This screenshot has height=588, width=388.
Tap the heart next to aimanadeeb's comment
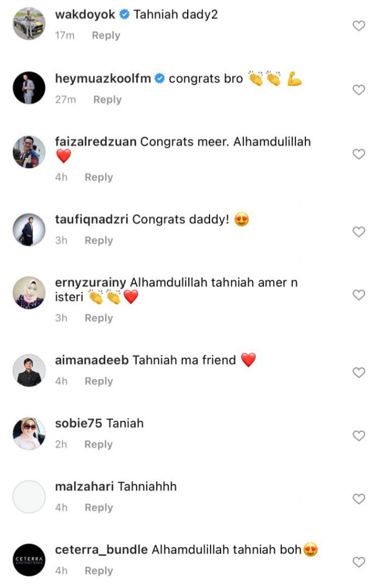(359, 372)
